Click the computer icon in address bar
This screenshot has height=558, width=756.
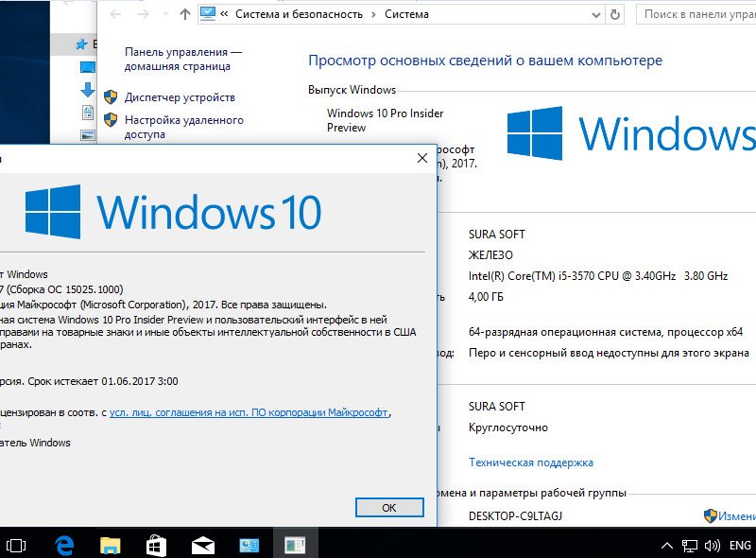coord(207,14)
